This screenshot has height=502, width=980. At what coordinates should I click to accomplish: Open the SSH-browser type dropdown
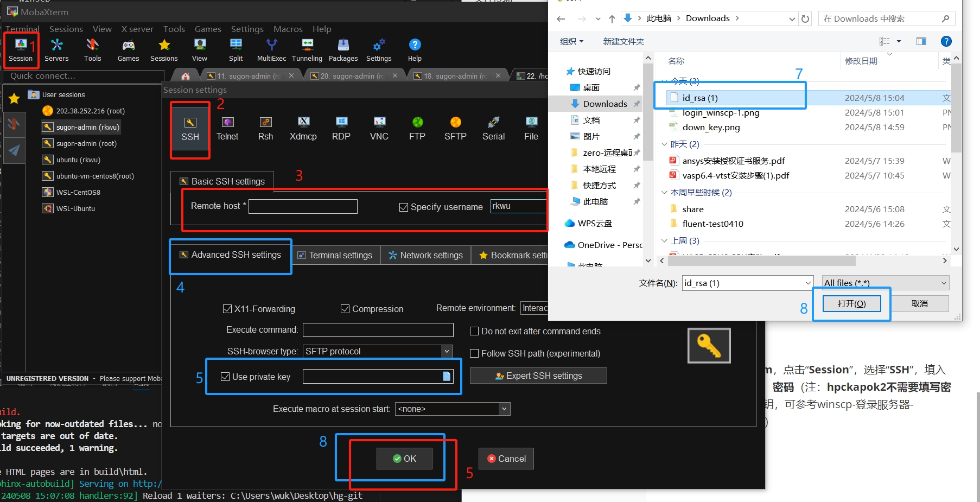tap(447, 351)
